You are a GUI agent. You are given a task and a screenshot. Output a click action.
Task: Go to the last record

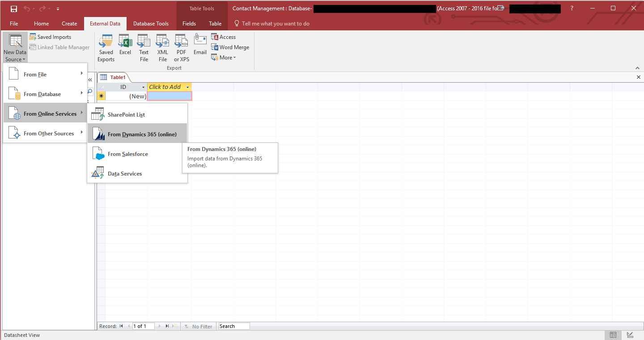click(x=167, y=326)
